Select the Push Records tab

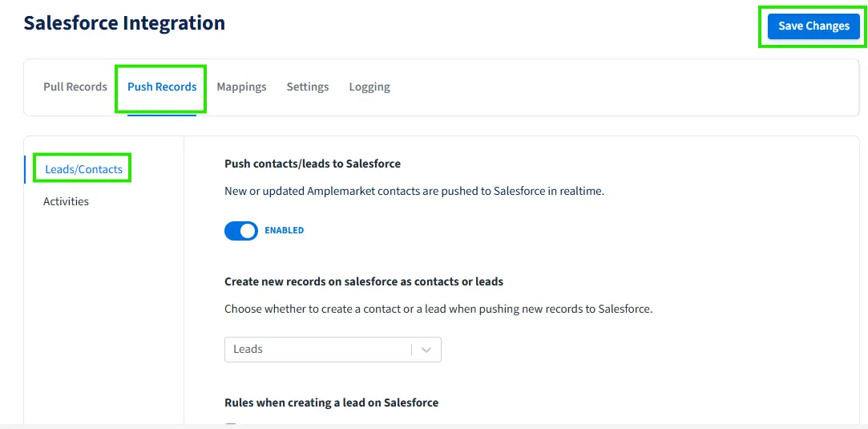click(162, 87)
